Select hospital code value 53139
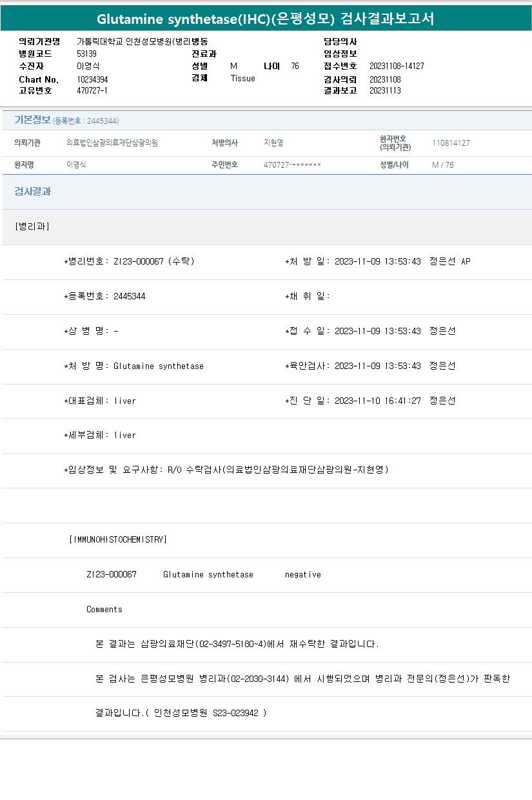Image resolution: width=532 pixels, height=800 pixels. (x=86, y=54)
